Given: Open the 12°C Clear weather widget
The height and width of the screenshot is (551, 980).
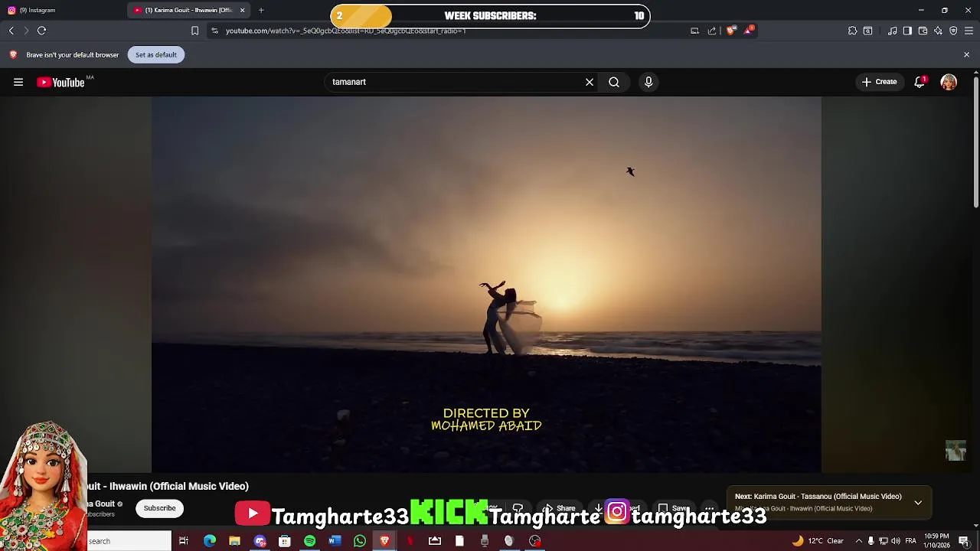Looking at the screenshot, I should [x=818, y=541].
